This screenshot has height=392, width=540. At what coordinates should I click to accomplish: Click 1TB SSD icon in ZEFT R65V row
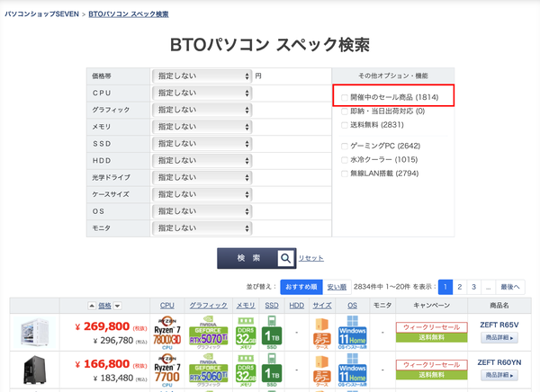coord(272,333)
